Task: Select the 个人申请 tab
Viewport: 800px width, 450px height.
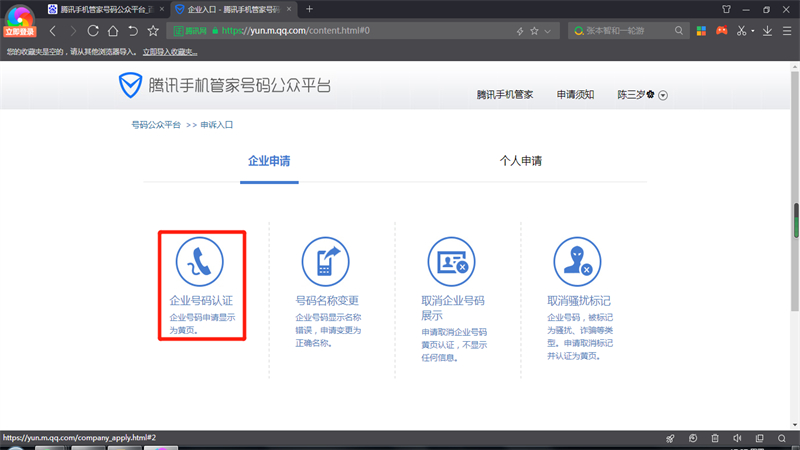Action: tap(520, 161)
